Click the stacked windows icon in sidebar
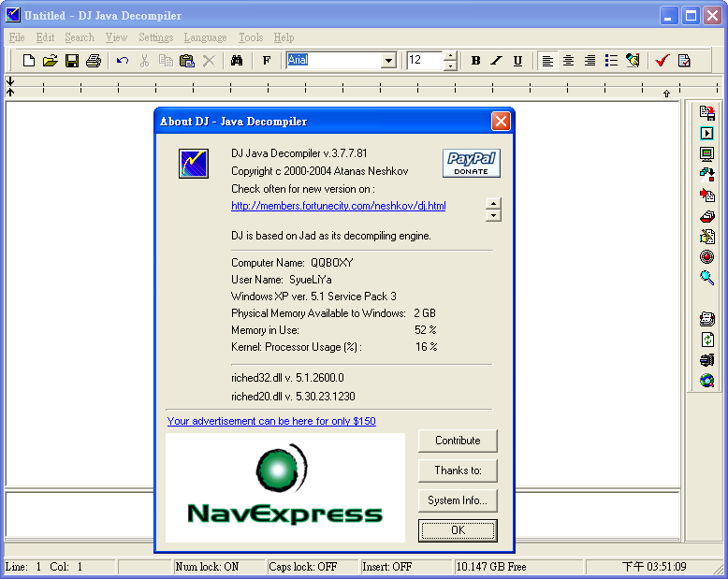This screenshot has width=728, height=579. [x=707, y=174]
